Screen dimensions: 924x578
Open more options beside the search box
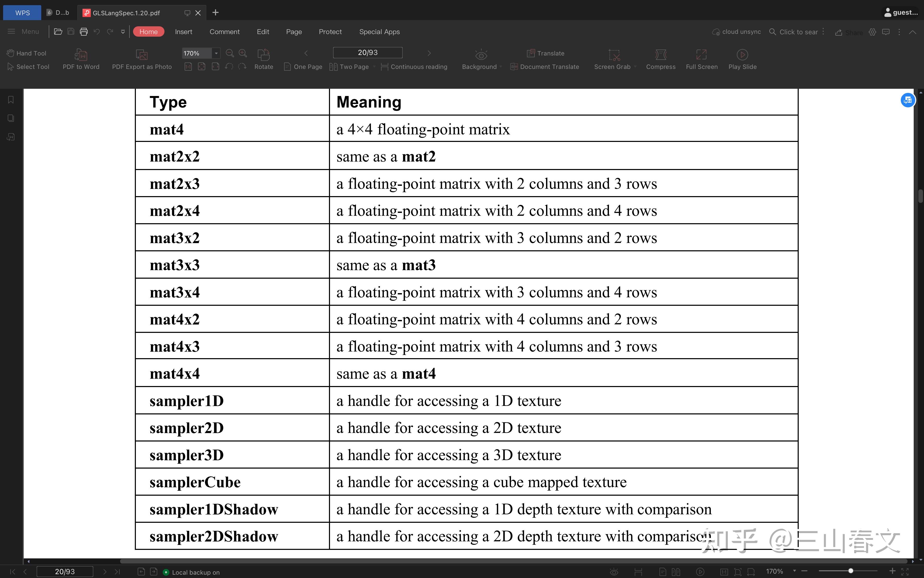click(823, 32)
